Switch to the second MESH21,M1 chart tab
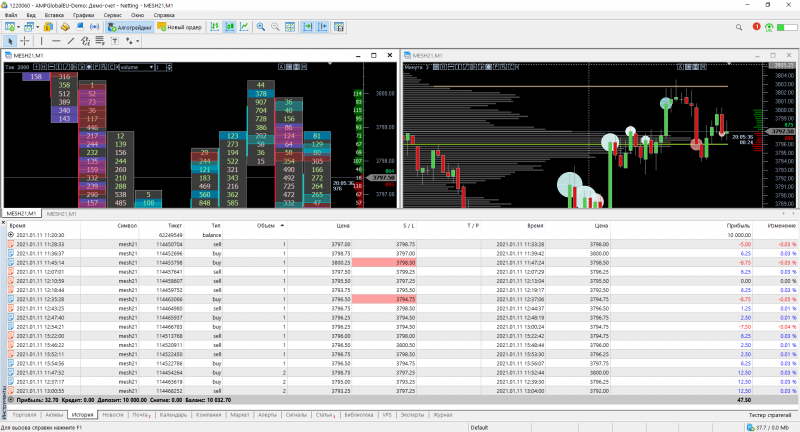800x432 pixels. pyautogui.click(x=61, y=214)
